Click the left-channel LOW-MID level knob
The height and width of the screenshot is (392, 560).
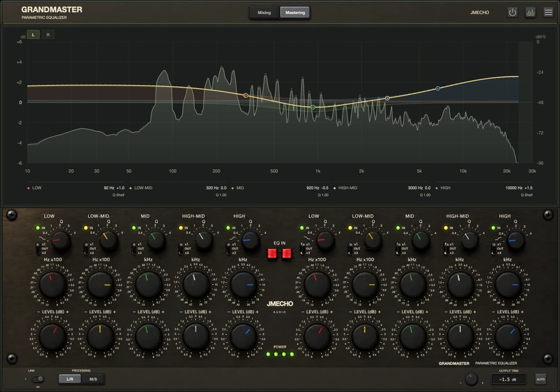[100, 337]
